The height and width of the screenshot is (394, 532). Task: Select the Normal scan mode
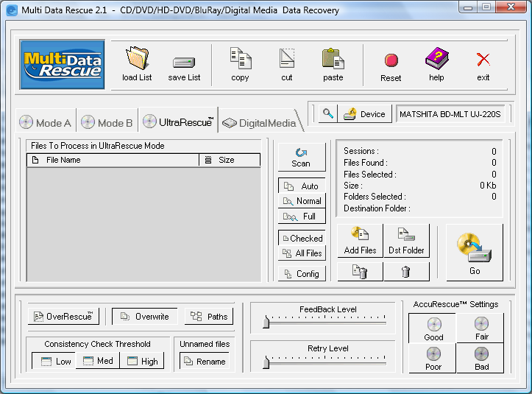[302, 201]
